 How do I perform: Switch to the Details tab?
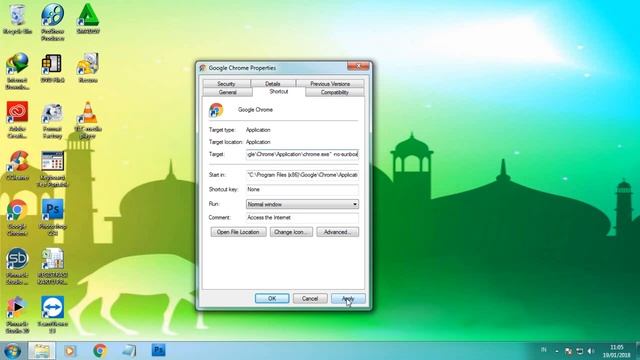point(273,83)
